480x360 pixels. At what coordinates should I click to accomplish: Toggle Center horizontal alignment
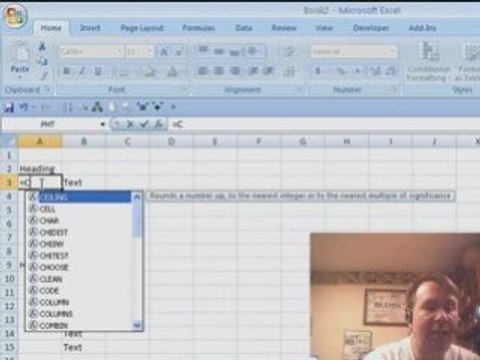(x=219, y=71)
